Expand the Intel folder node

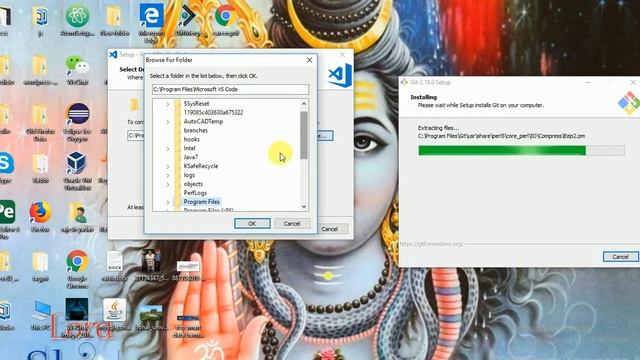167,149
